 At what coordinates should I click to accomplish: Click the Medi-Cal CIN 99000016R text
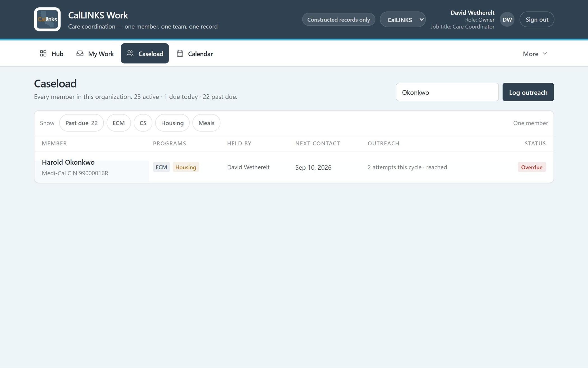point(75,173)
